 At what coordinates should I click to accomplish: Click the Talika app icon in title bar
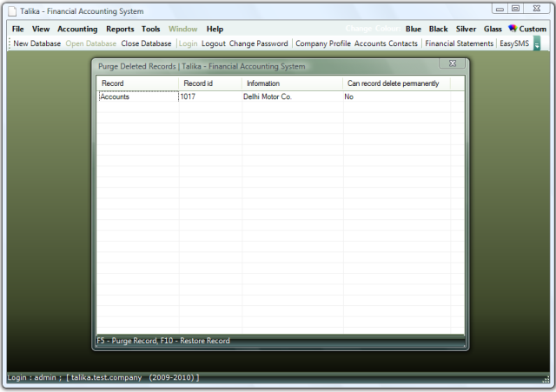(x=12, y=10)
